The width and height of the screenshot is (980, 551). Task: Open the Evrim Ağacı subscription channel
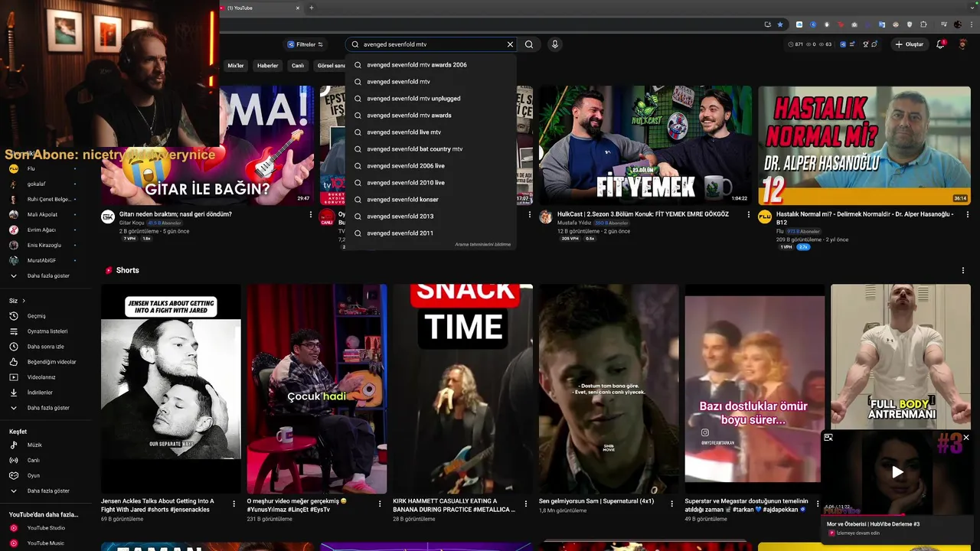(46, 230)
